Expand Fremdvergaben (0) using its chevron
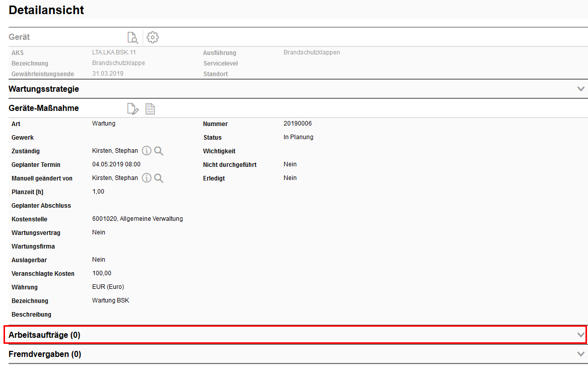This screenshot has height=365, width=588. tap(581, 354)
